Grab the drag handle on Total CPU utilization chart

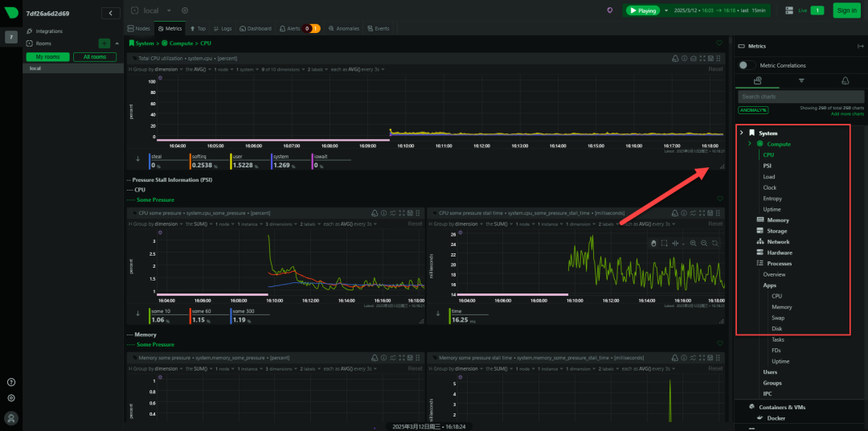click(719, 58)
